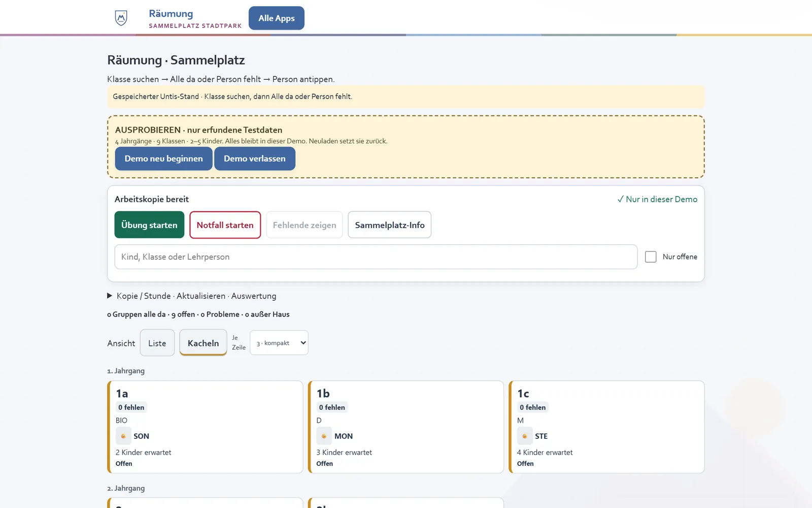The width and height of the screenshot is (812, 508).
Task: Click the text 3 Kinder erwartet
Action: click(x=344, y=452)
